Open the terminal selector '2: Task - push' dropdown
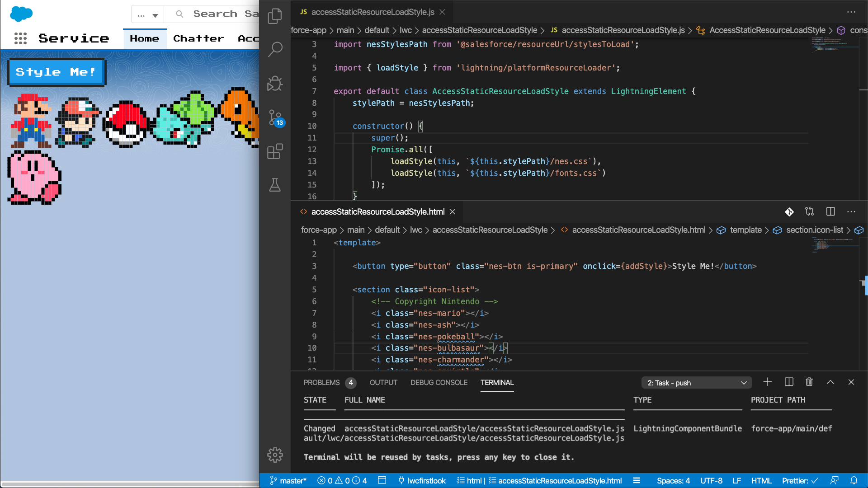Screen dimensions: 868x488 tap(697, 383)
